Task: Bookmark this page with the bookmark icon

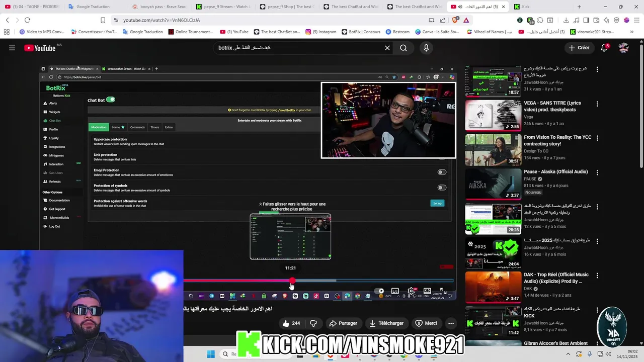Action: pos(103,20)
